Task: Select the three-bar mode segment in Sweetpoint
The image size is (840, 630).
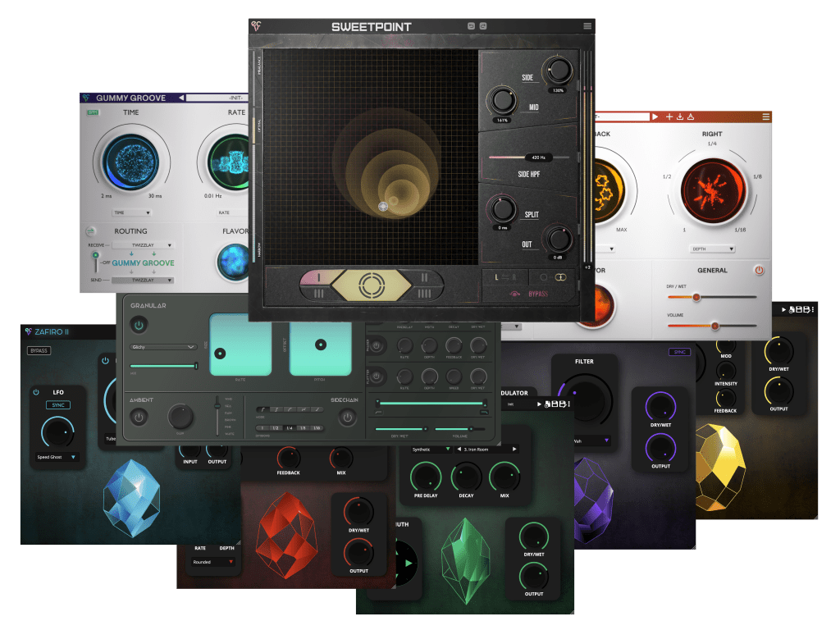Action: coord(319,294)
